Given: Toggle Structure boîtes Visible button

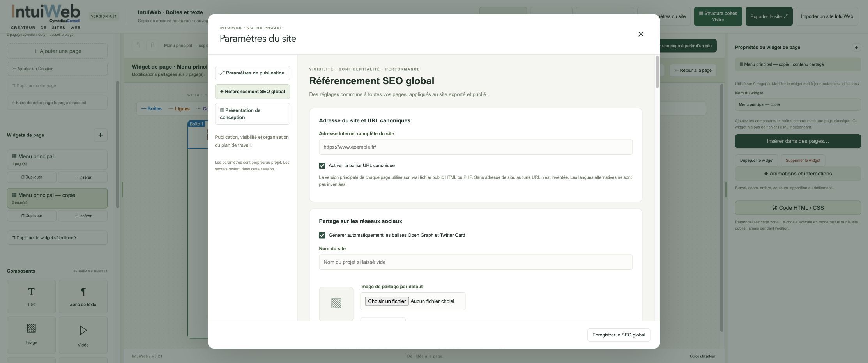Looking at the screenshot, I should pyautogui.click(x=718, y=16).
